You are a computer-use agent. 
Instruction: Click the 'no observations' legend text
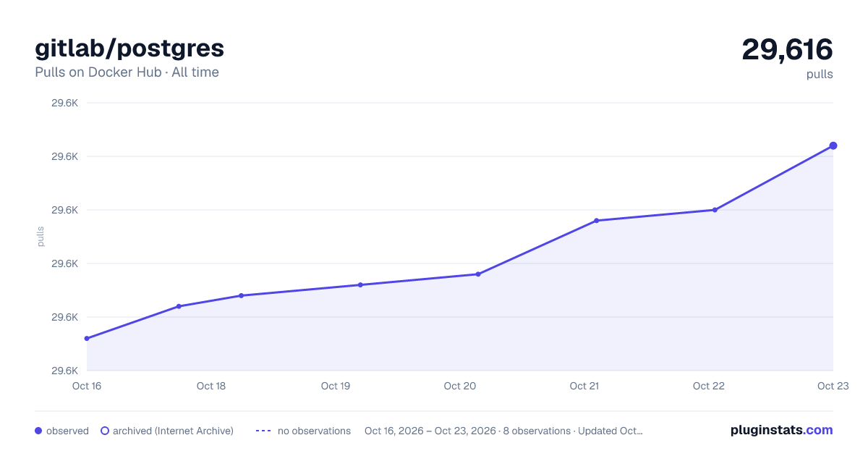click(x=314, y=431)
